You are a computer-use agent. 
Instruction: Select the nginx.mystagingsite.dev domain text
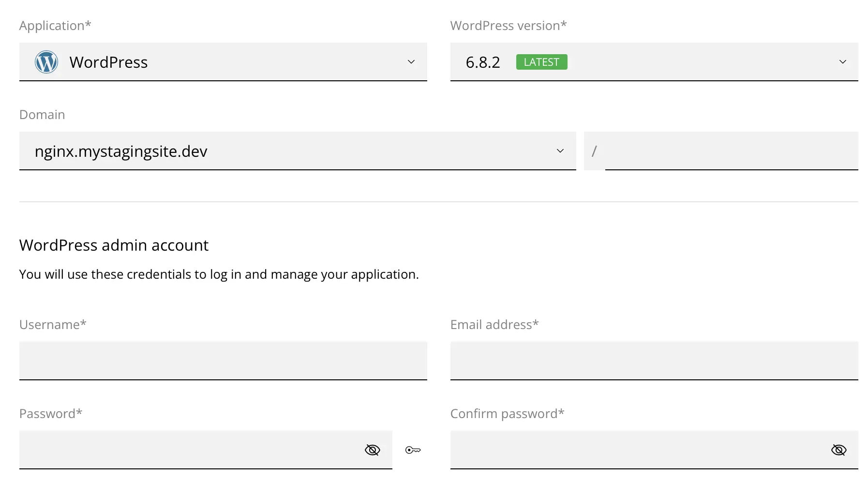pyautogui.click(x=121, y=151)
